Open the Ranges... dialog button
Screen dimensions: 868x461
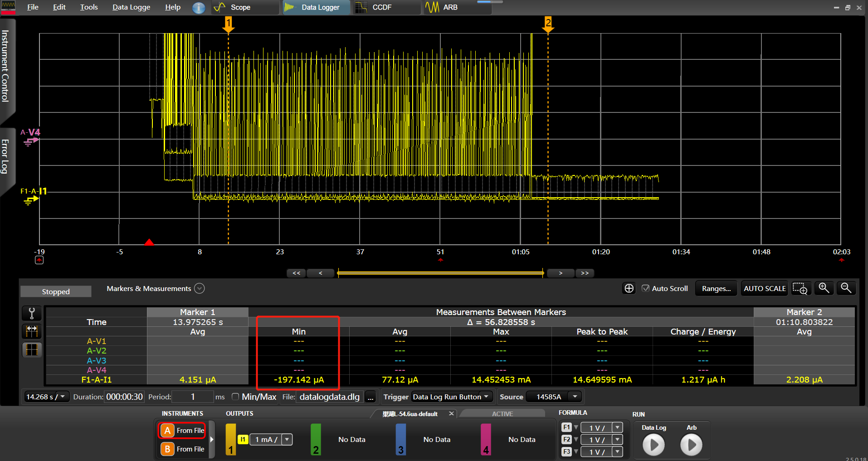click(x=716, y=289)
